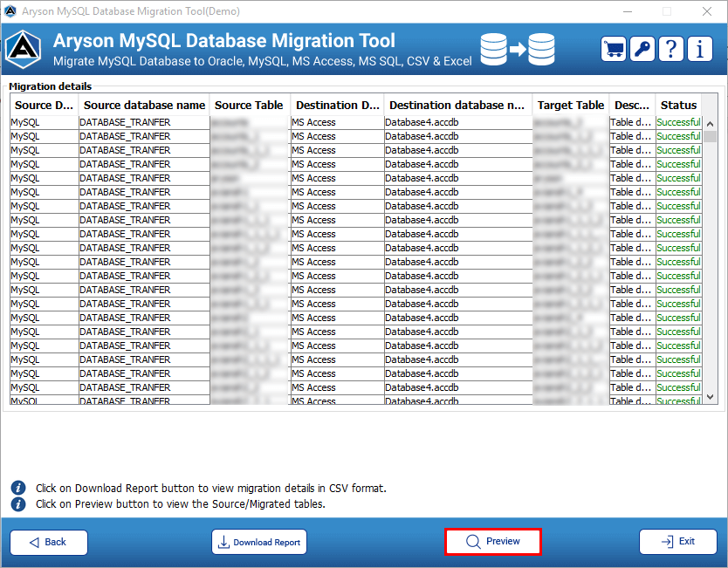Close the migration tool window
The width and height of the screenshot is (728, 568).
pos(707,11)
